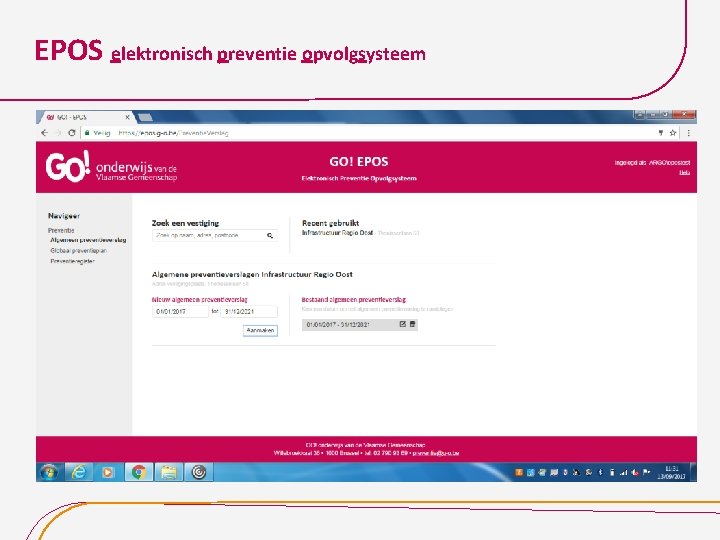This screenshot has height=540, width=720.
Task: Click the GO! onderwijs logo
Action: pos(111,167)
